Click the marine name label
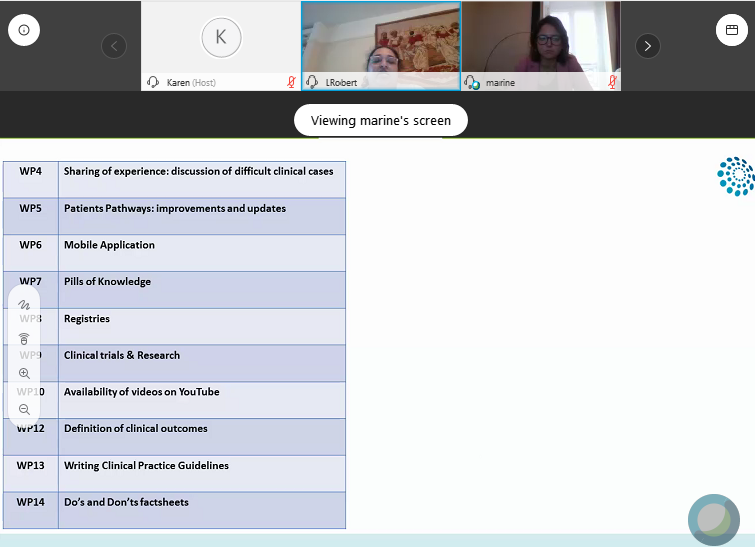Screen dimensions: 755x547 pyautogui.click(x=500, y=83)
